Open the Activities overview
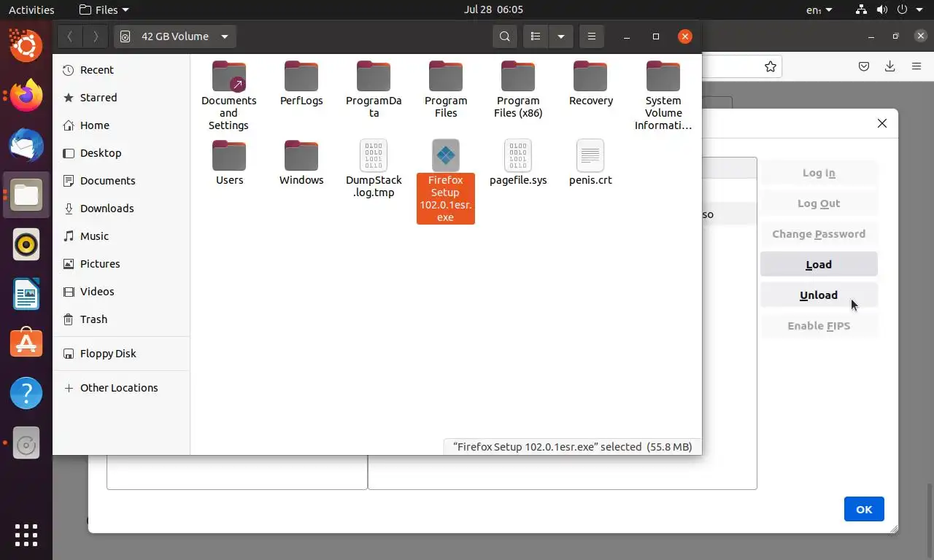Viewport: 934px width, 560px height. click(31, 9)
